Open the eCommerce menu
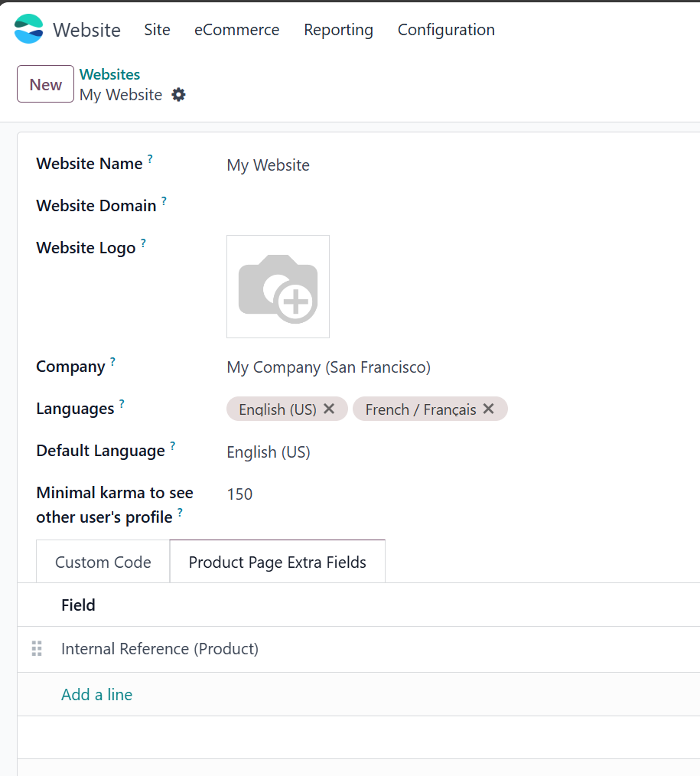The height and width of the screenshot is (776, 700). (236, 30)
